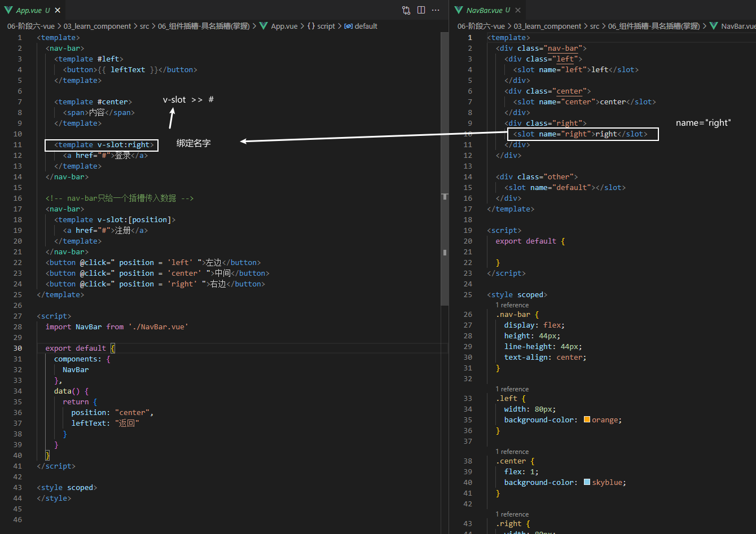
Task: Switch to the App.vue tab
Action: 33,10
